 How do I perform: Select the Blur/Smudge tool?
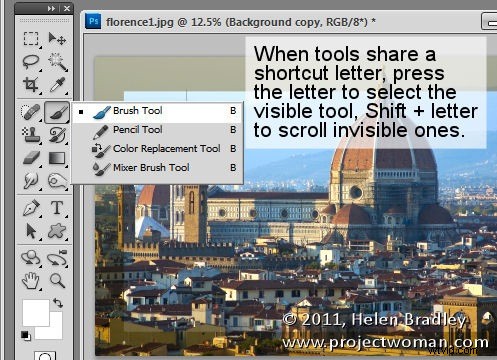tap(31, 181)
